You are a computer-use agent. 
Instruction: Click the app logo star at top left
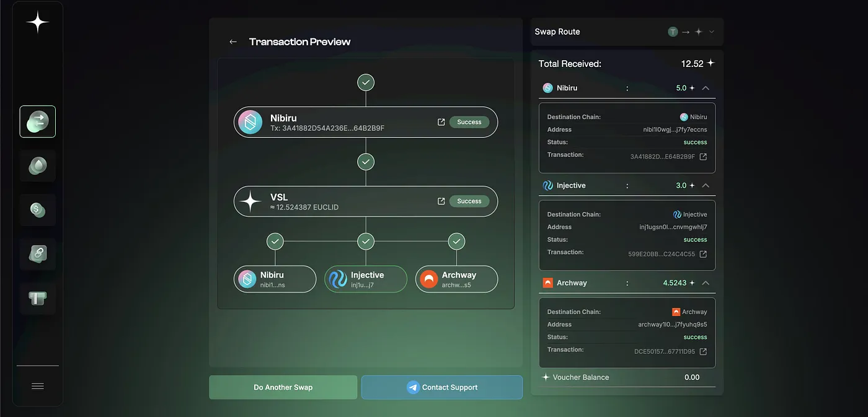tap(37, 22)
